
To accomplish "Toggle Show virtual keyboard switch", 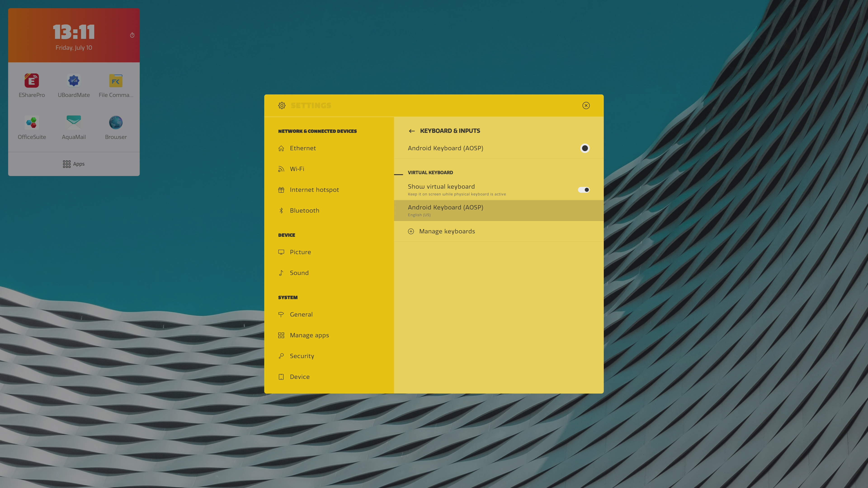I will [584, 190].
